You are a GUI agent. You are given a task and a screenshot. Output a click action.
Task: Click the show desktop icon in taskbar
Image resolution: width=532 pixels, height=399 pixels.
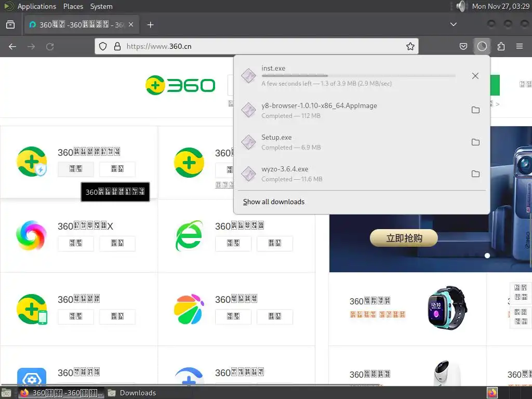point(6,393)
